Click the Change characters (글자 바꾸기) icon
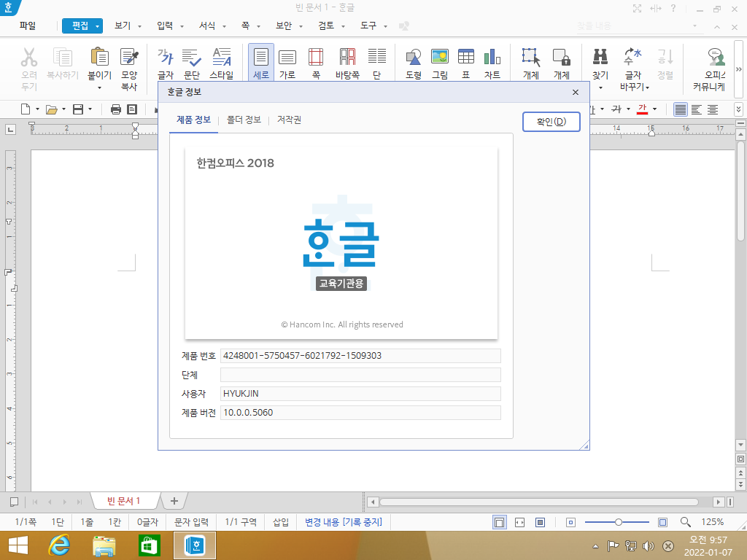Image resolution: width=747 pixels, height=560 pixels. tap(633, 57)
